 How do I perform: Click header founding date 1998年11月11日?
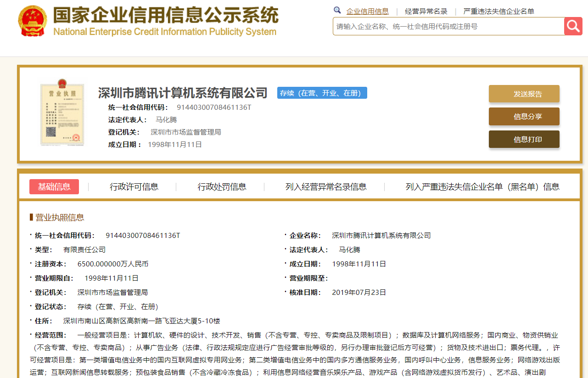point(175,145)
